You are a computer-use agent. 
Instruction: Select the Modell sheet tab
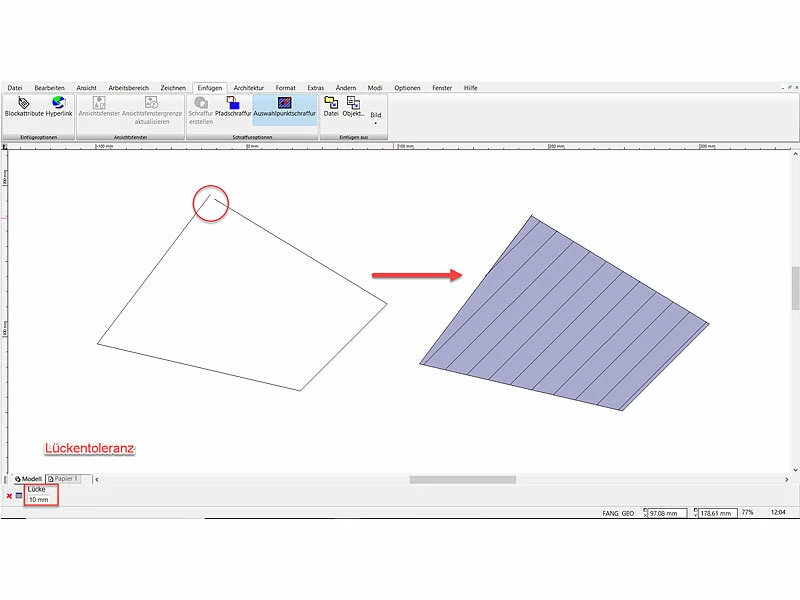(28, 479)
